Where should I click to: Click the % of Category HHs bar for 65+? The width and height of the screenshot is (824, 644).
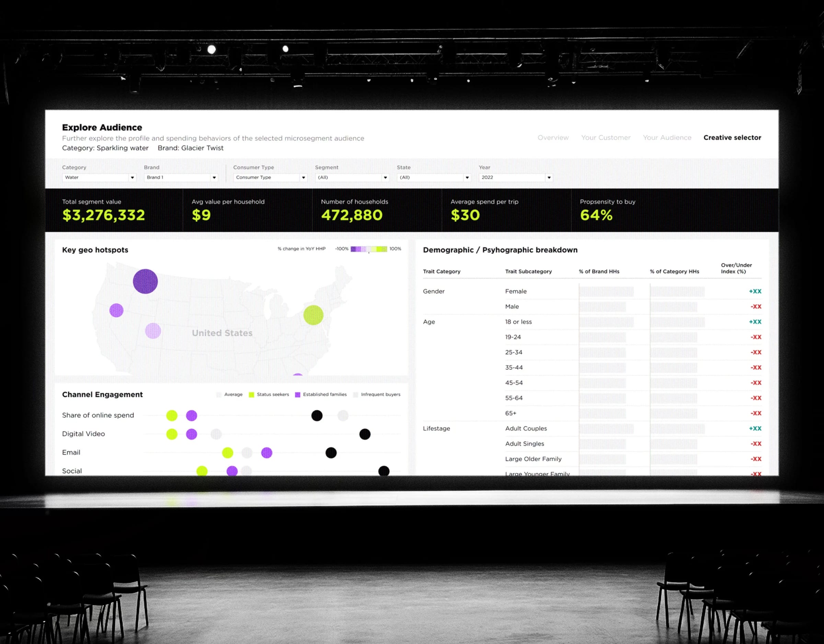674,414
